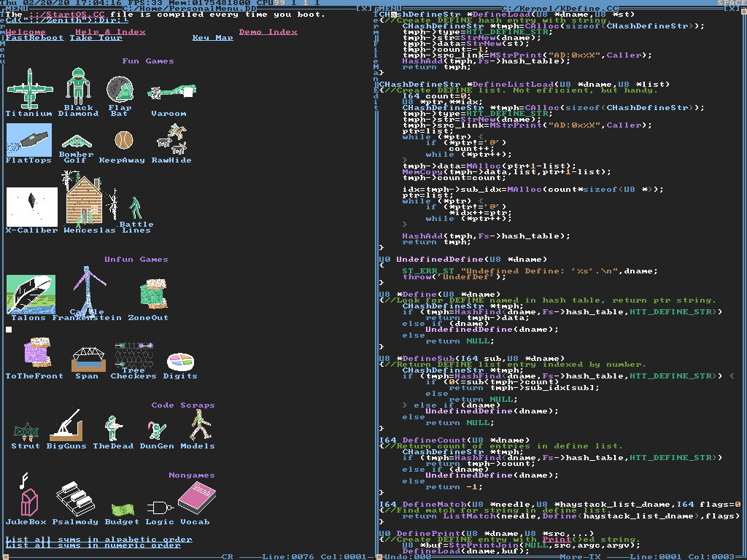747x560 pixels.
Task: Open the Wenceslas log cabin game
Action: click(x=85, y=198)
